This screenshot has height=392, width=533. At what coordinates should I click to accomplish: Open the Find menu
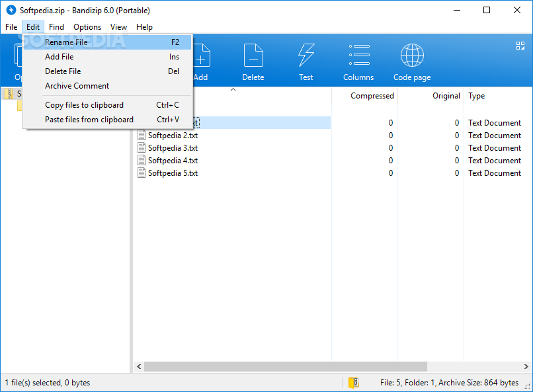pos(56,27)
